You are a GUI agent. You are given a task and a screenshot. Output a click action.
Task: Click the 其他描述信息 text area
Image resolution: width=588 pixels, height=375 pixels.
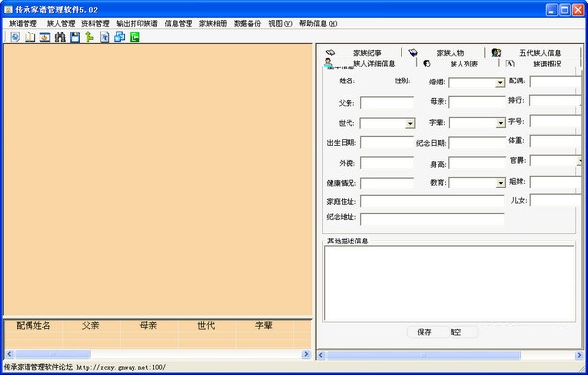(x=450, y=284)
